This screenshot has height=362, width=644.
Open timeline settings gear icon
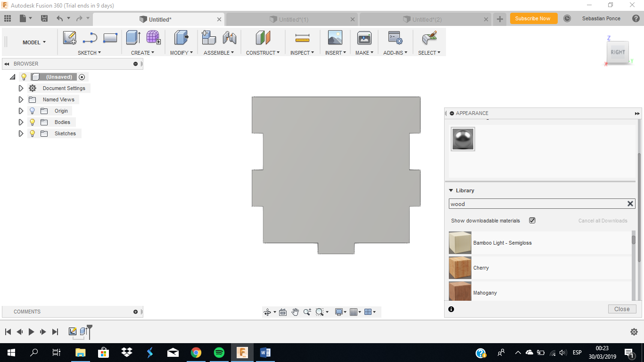point(634,332)
